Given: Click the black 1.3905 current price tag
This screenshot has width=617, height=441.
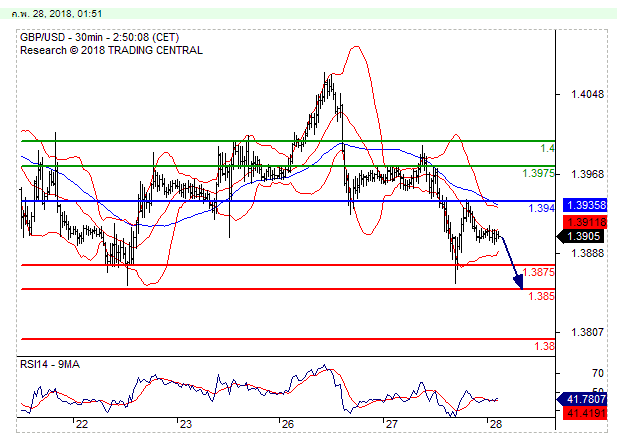Looking at the screenshot, I should click(581, 237).
